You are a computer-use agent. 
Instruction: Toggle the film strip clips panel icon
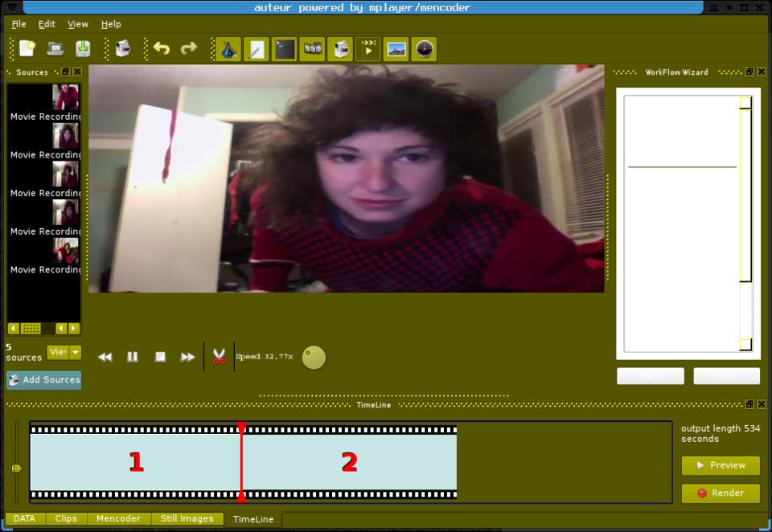[x=312, y=50]
